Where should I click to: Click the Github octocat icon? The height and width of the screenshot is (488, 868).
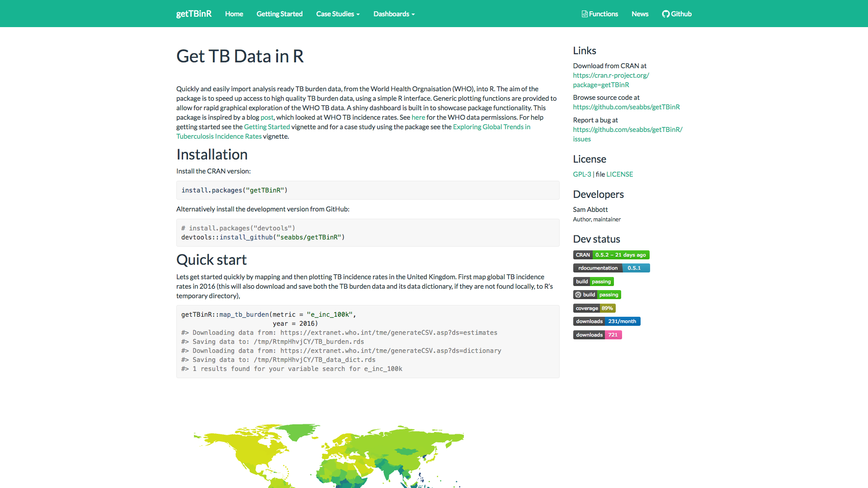(x=666, y=14)
